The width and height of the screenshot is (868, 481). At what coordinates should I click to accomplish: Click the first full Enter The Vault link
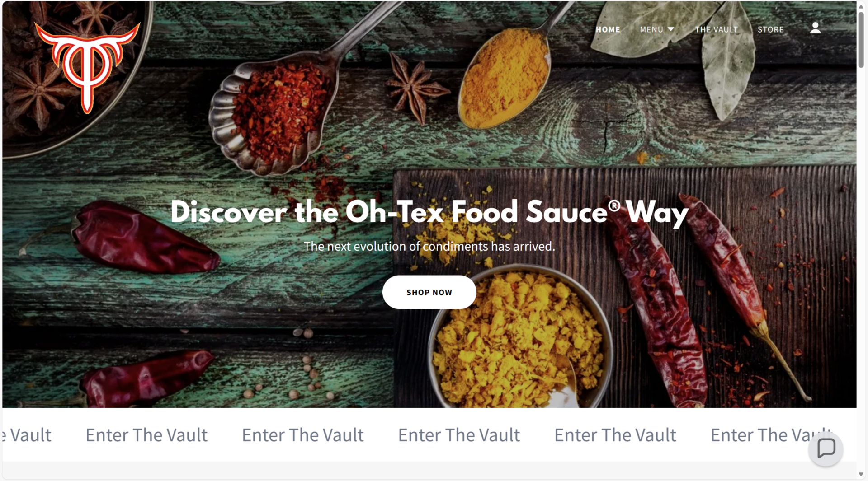tap(146, 435)
